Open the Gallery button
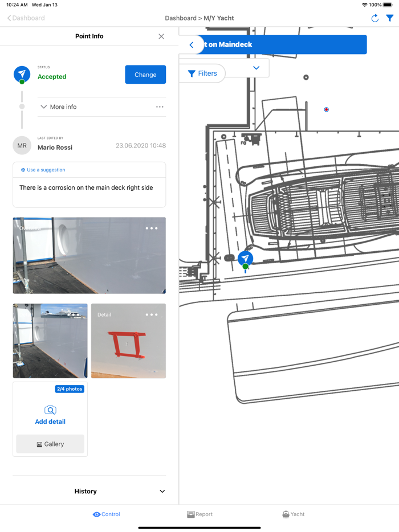The height and width of the screenshot is (532, 399). [50, 444]
